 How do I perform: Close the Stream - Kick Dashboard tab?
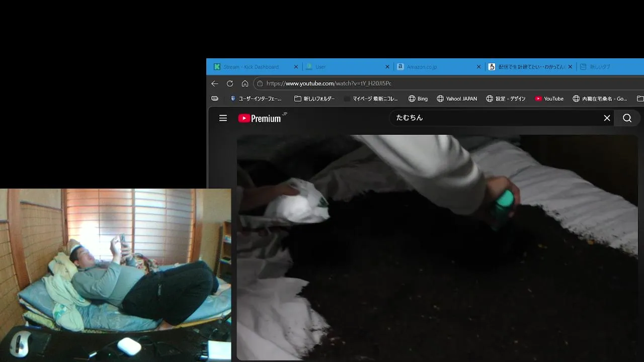(296, 67)
